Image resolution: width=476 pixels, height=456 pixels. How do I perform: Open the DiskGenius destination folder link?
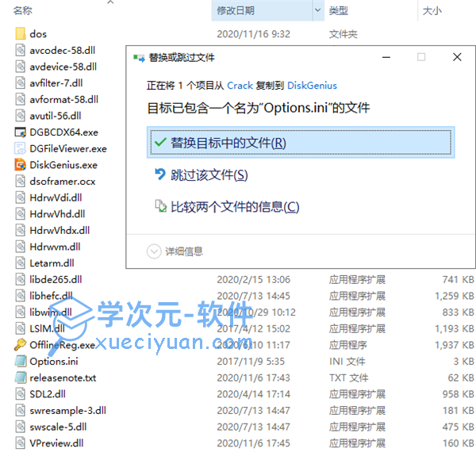[312, 86]
